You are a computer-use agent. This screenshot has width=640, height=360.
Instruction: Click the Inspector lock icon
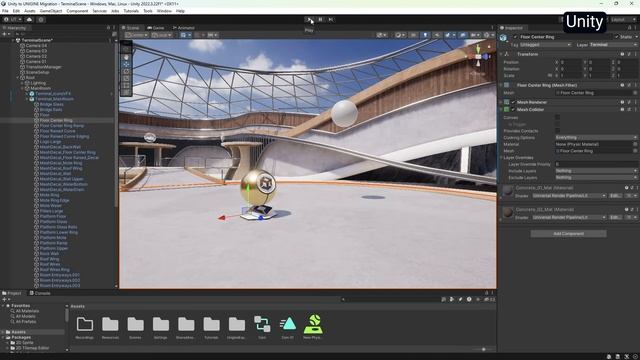(x=629, y=28)
